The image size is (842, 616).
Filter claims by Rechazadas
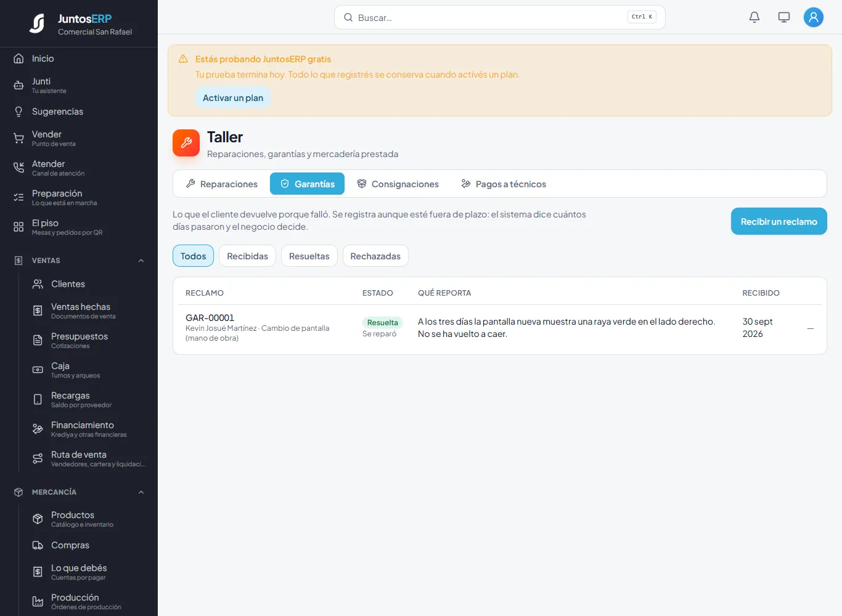tap(375, 256)
